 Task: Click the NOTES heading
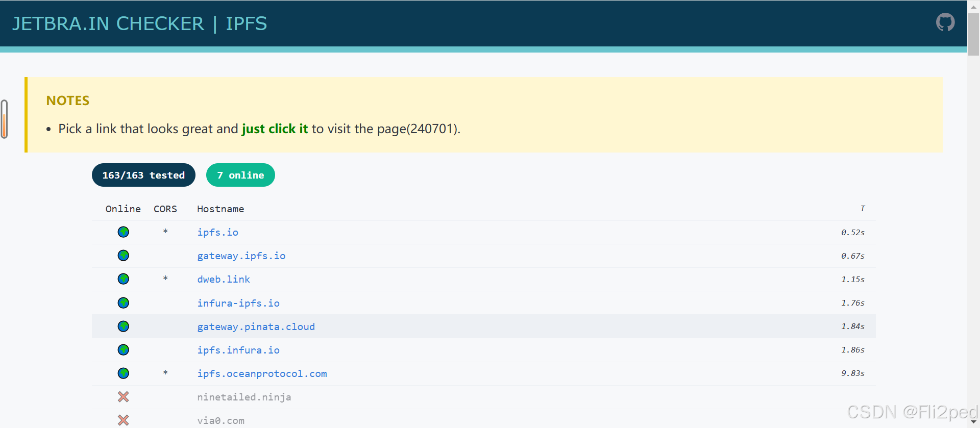[68, 100]
